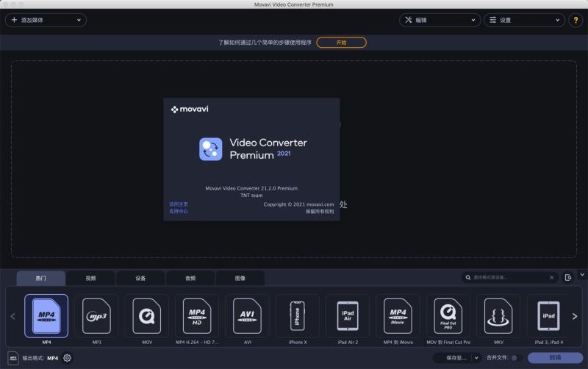Choose the MKV format preset
This screenshot has width=588, height=369.
point(498,316)
